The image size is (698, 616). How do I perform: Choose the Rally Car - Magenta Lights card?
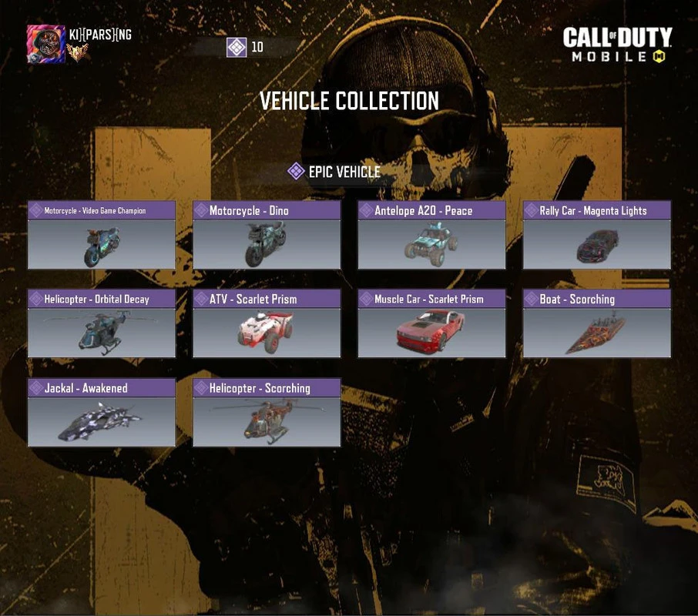597,235
